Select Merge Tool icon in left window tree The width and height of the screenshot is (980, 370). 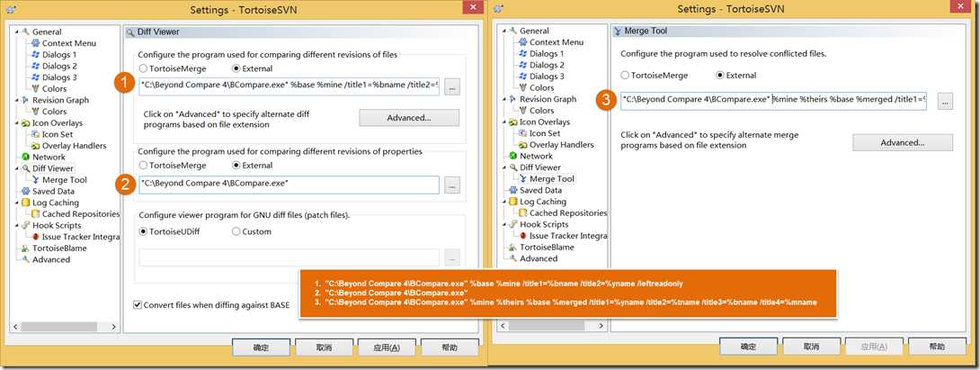pos(36,180)
